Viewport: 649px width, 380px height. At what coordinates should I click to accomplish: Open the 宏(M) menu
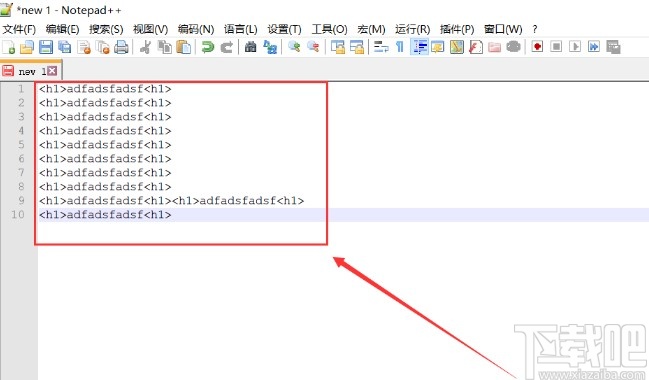(371, 29)
